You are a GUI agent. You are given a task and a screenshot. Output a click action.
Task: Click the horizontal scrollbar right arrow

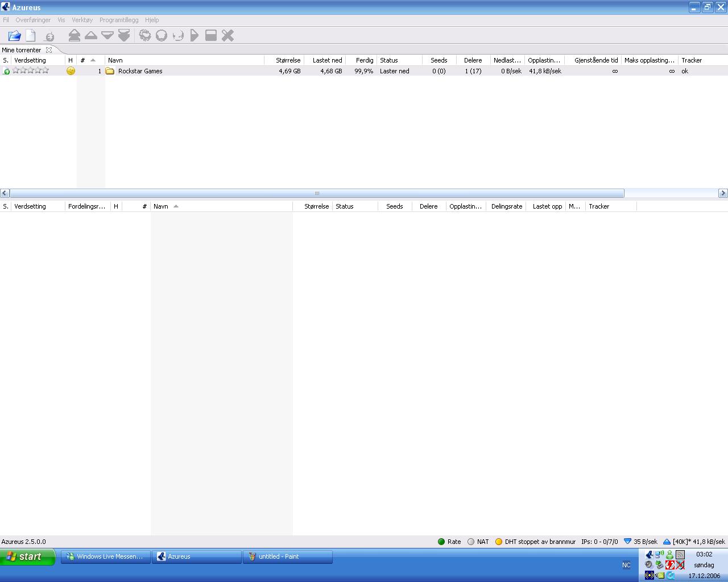[x=723, y=193]
